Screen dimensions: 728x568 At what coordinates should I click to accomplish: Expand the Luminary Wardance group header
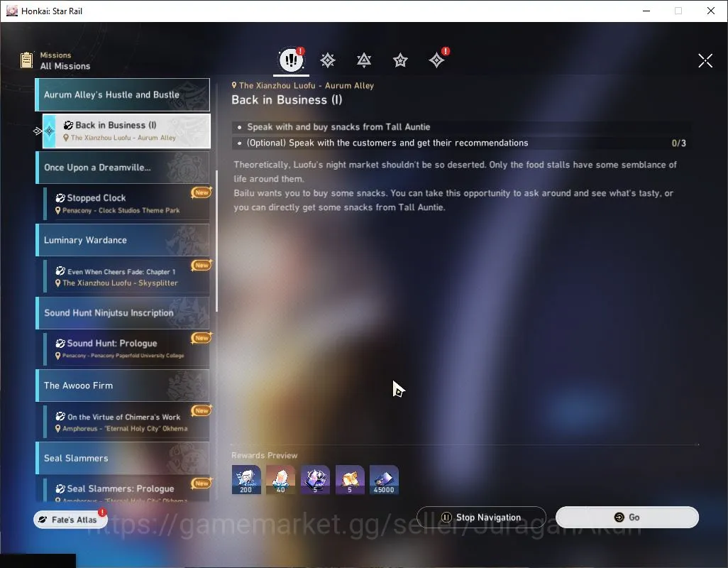[123, 240]
